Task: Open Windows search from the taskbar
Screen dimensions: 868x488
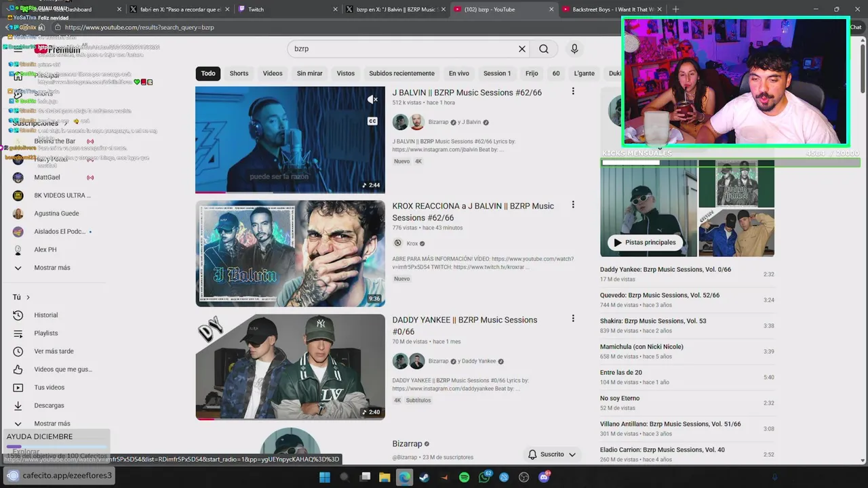Action: (344, 477)
